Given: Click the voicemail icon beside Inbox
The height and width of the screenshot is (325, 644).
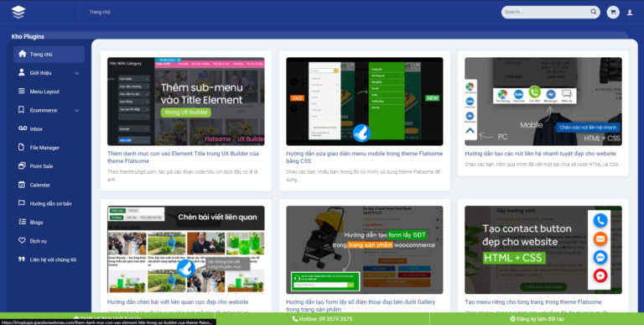Looking at the screenshot, I should click(x=22, y=128).
